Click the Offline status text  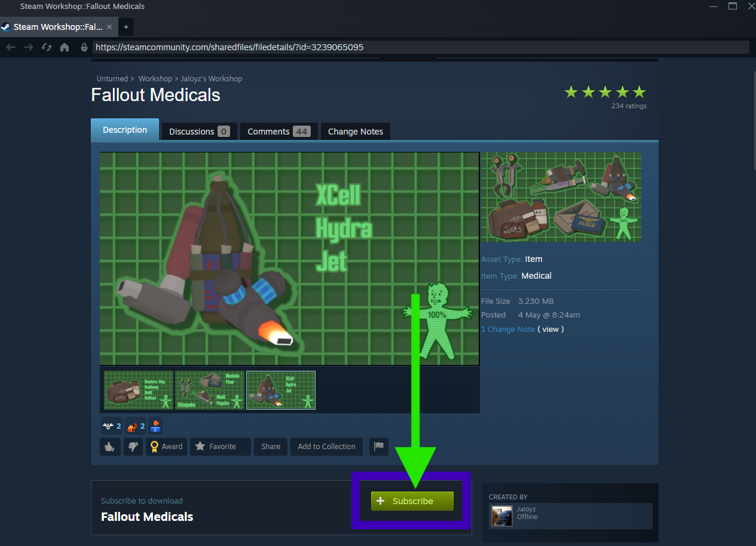(527, 517)
